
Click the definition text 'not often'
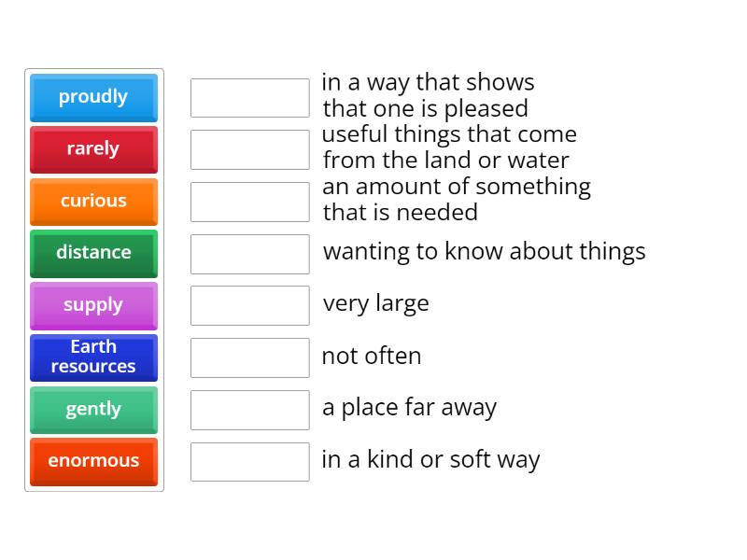(371, 356)
